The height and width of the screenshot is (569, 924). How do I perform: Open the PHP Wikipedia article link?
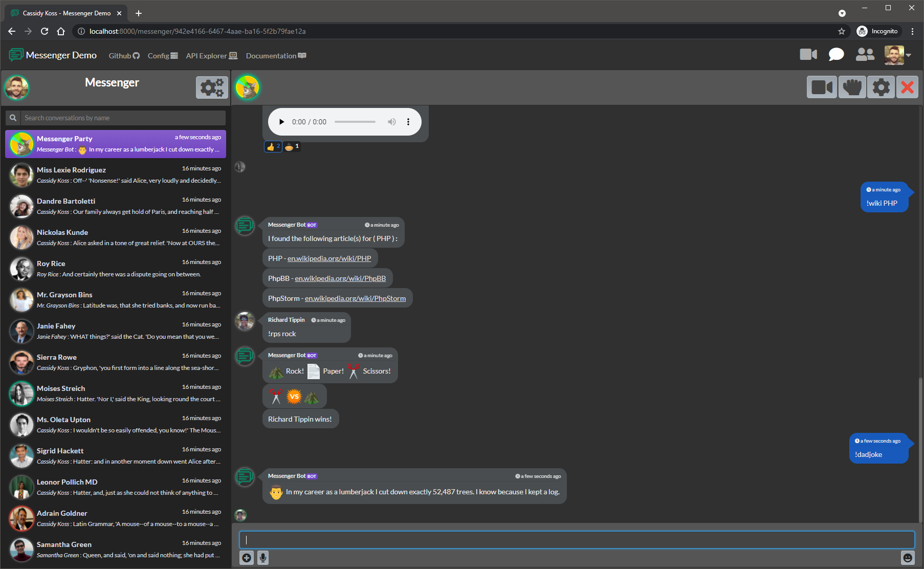pyautogui.click(x=329, y=258)
